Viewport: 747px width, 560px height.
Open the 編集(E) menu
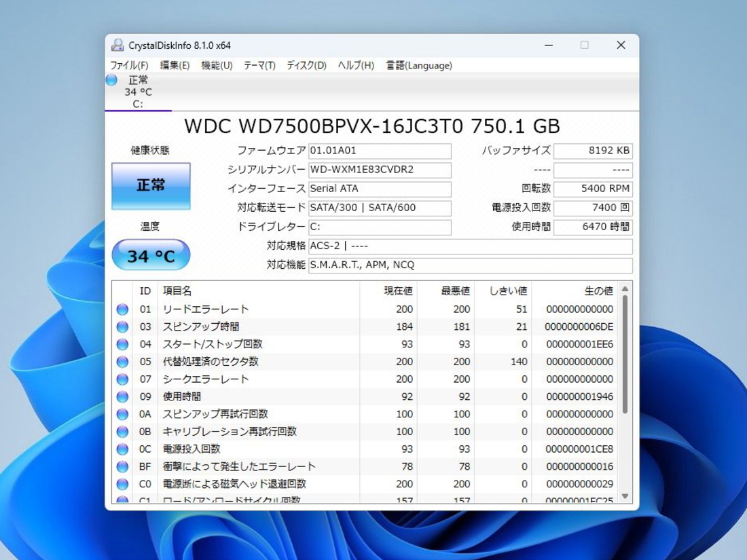point(175,65)
